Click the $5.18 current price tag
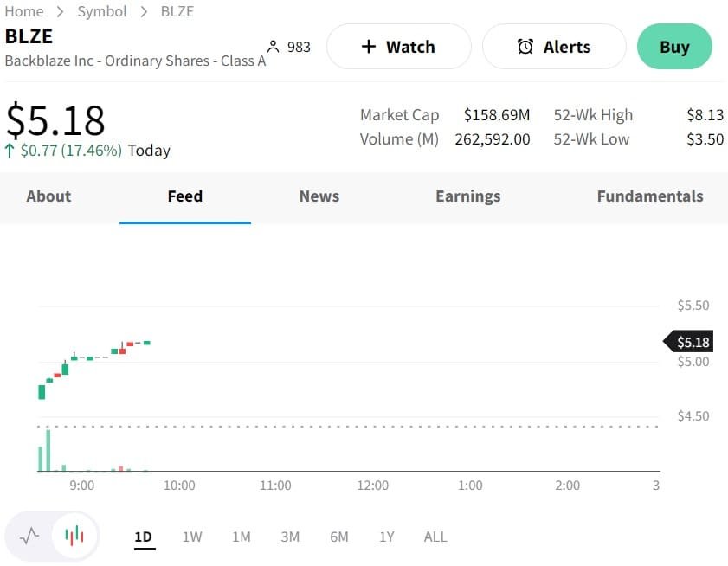The width and height of the screenshot is (728, 566). click(692, 342)
